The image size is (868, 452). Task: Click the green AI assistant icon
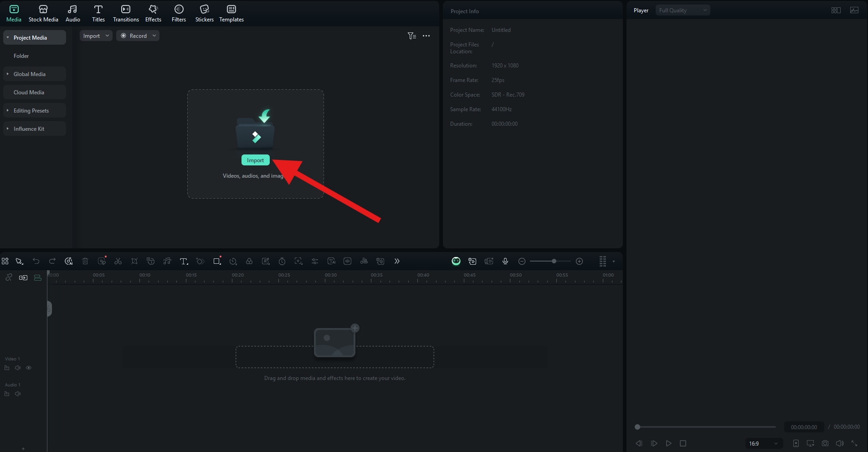point(456,261)
